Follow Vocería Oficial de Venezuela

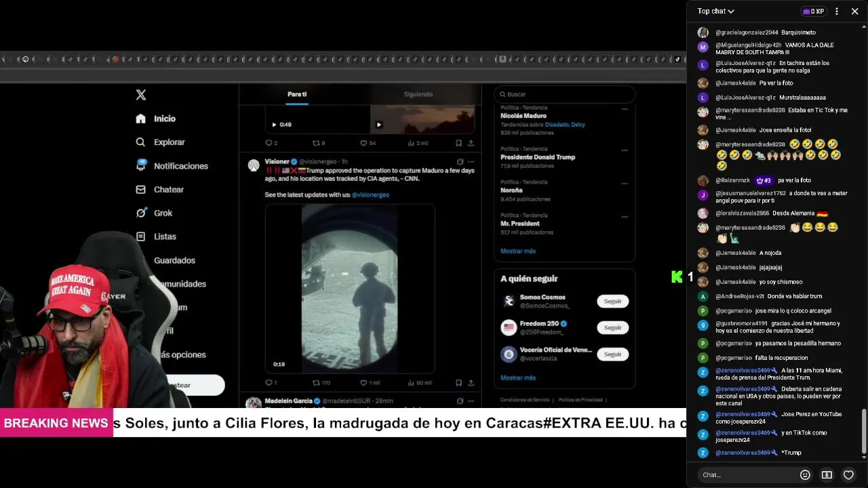point(613,354)
